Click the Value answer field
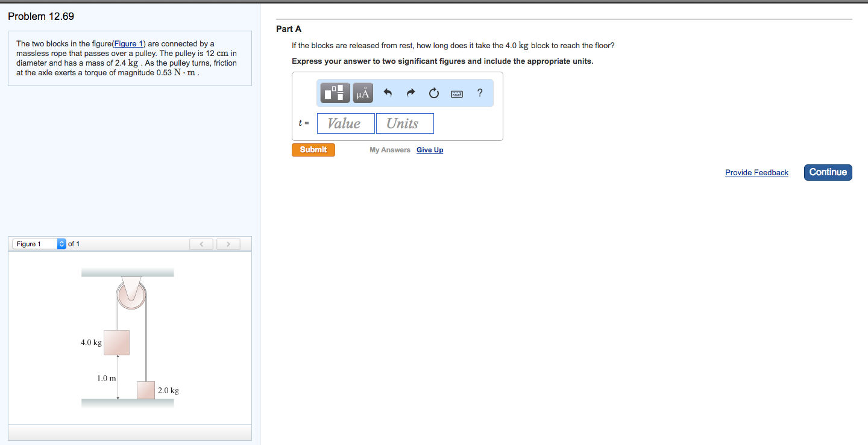The width and height of the screenshot is (868, 445). [x=346, y=123]
